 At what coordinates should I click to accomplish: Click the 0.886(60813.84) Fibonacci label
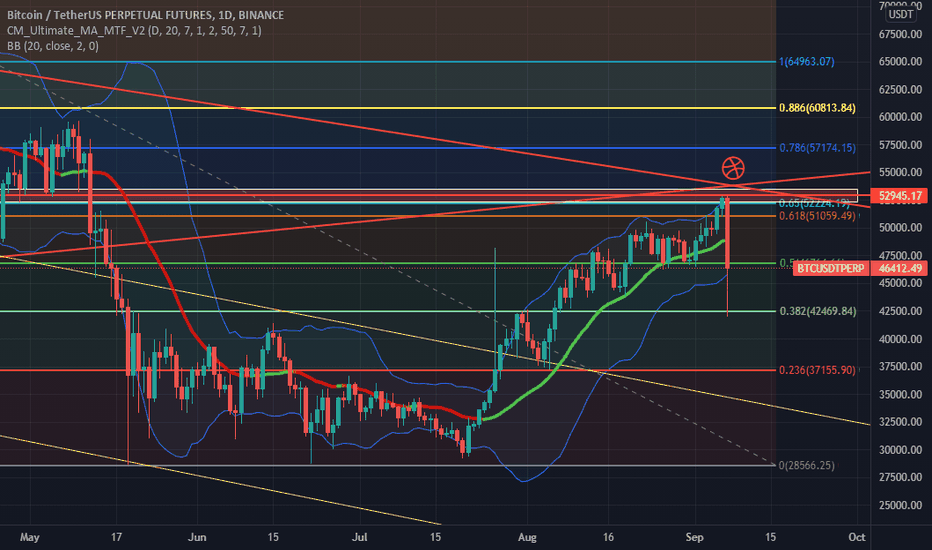817,108
